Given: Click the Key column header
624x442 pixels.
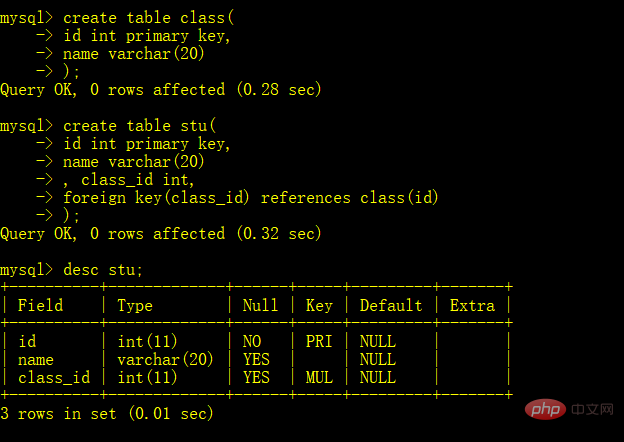Looking at the screenshot, I should [319, 306].
